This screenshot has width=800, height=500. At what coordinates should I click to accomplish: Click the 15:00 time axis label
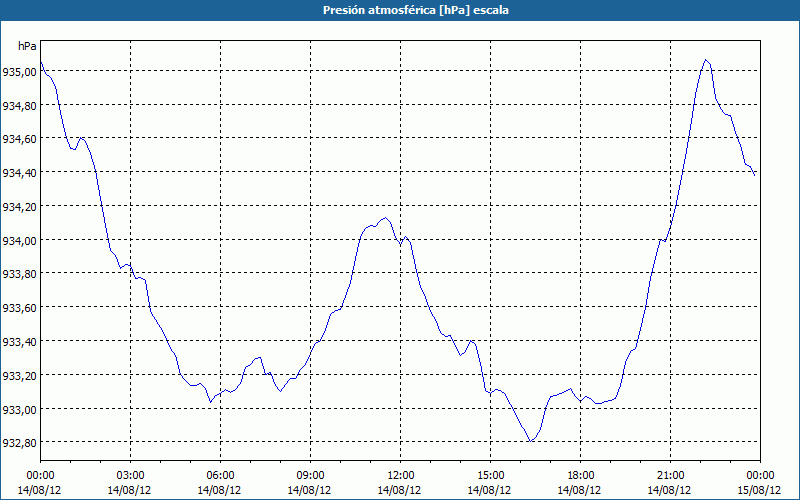pyautogui.click(x=490, y=476)
